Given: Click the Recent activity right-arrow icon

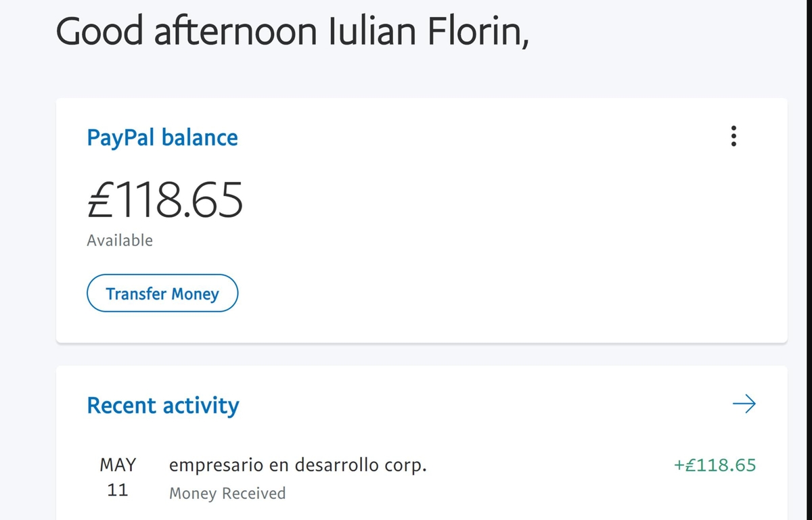Looking at the screenshot, I should pos(744,404).
